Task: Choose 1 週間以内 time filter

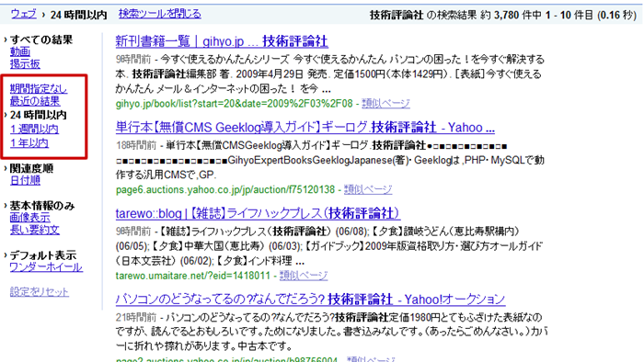Action: 34,130
